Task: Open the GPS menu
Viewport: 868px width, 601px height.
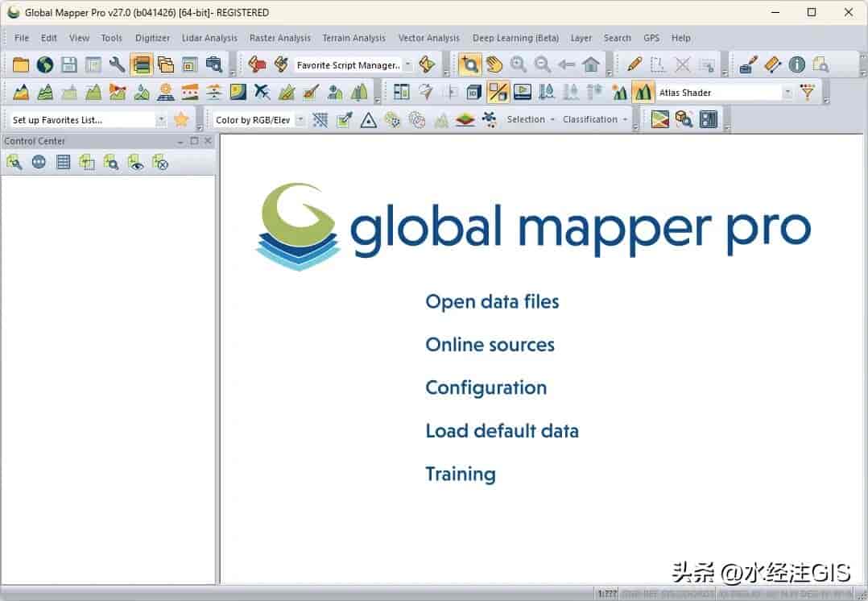Action: pos(651,38)
